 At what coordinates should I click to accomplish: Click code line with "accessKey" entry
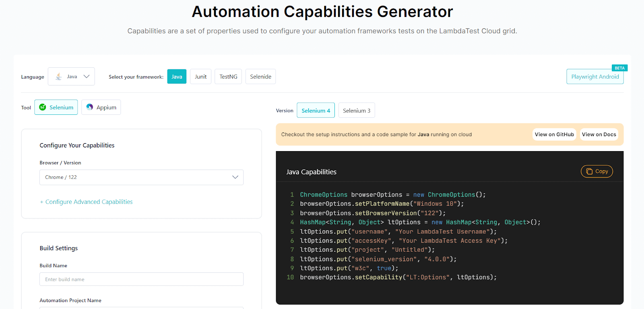coord(404,241)
